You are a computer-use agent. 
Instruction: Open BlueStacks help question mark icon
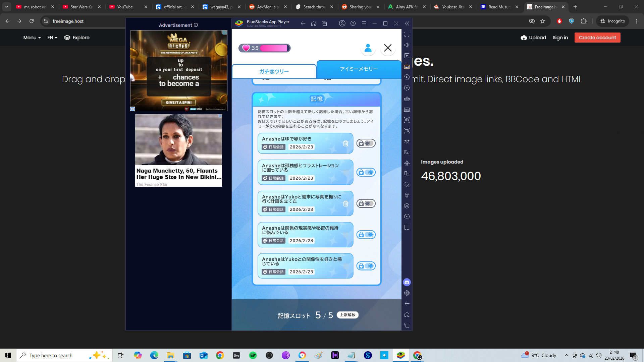(353, 23)
